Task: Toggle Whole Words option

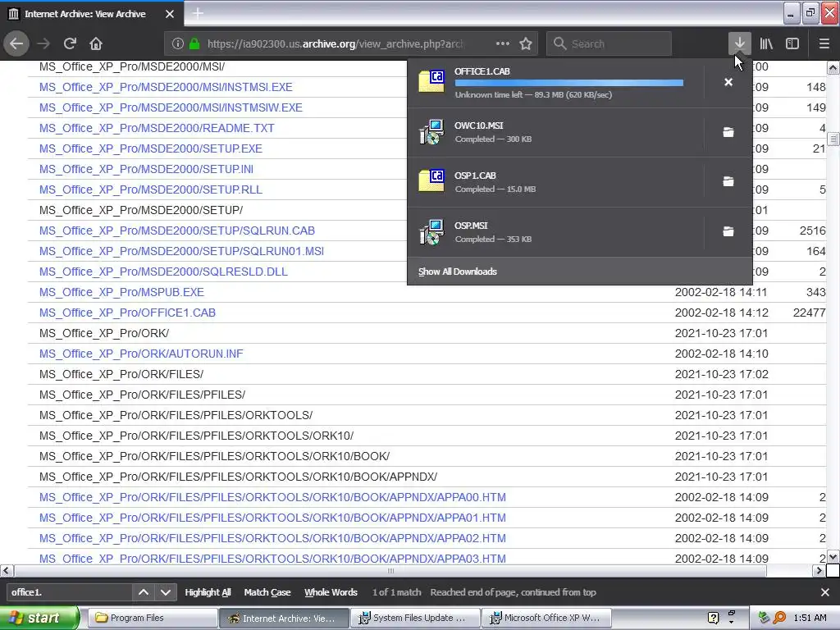Action: [x=331, y=592]
